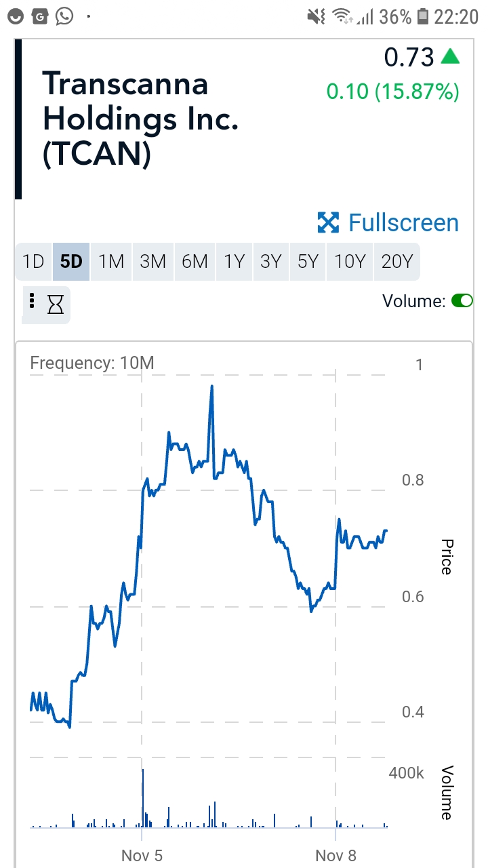Switch chart to 6M range
The image size is (488, 868).
[195, 262]
